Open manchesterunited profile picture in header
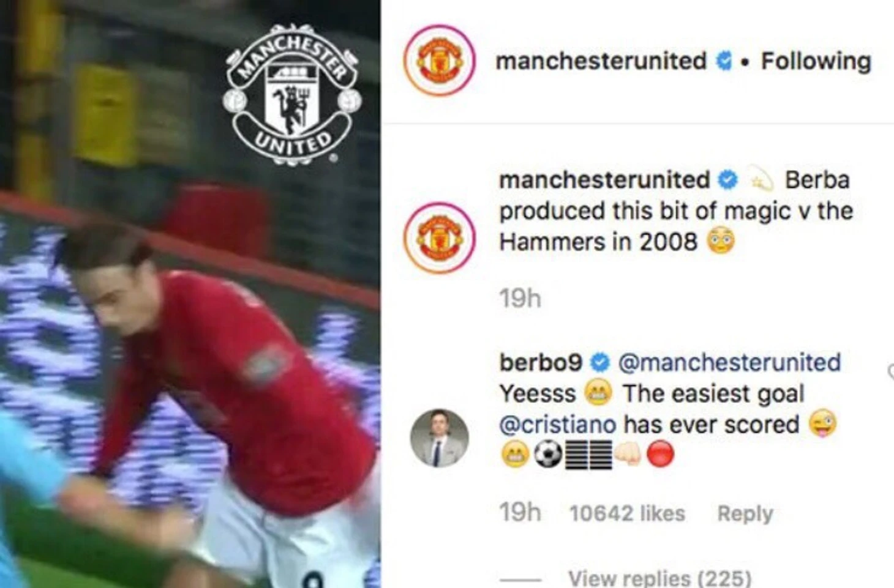Viewport: 894px width, 588px height. pos(439,61)
